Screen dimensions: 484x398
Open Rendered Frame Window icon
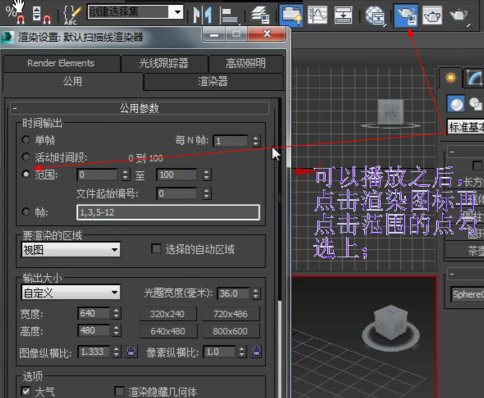[x=432, y=15]
